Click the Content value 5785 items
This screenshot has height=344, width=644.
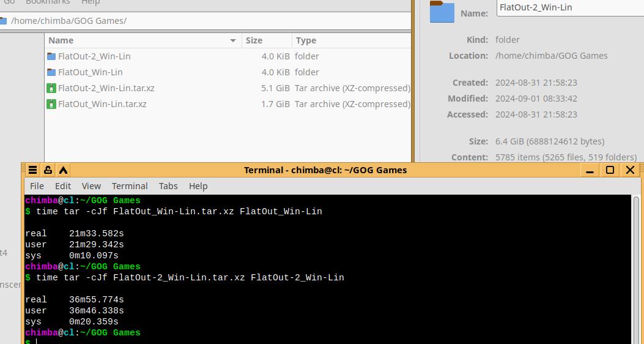tap(566, 157)
